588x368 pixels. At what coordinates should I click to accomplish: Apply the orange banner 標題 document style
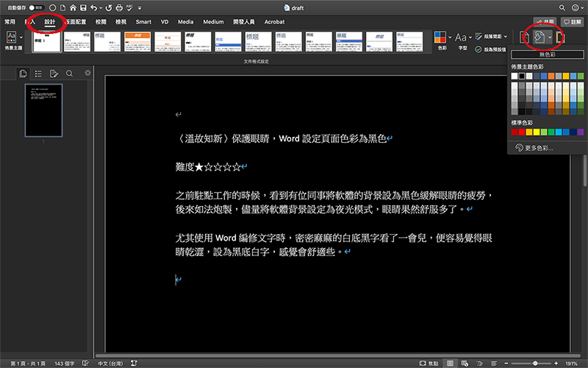click(137, 42)
